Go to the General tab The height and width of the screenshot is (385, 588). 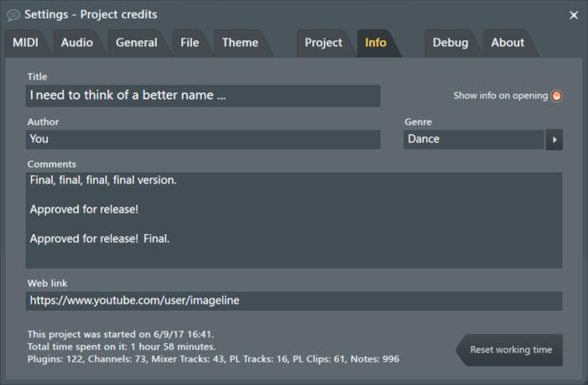136,43
